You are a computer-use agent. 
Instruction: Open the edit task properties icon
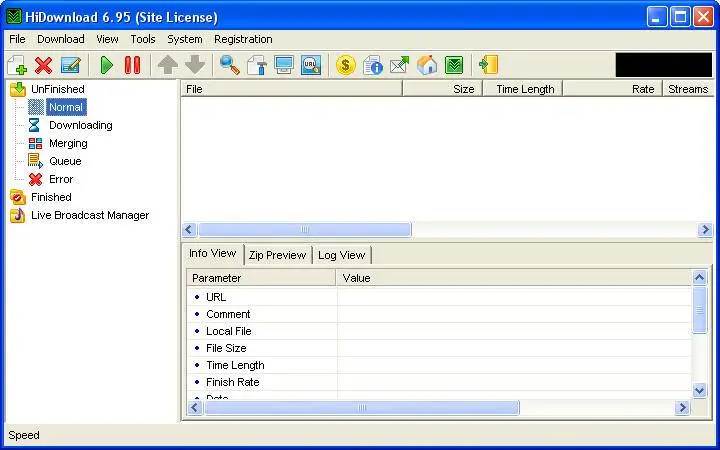click(71, 65)
